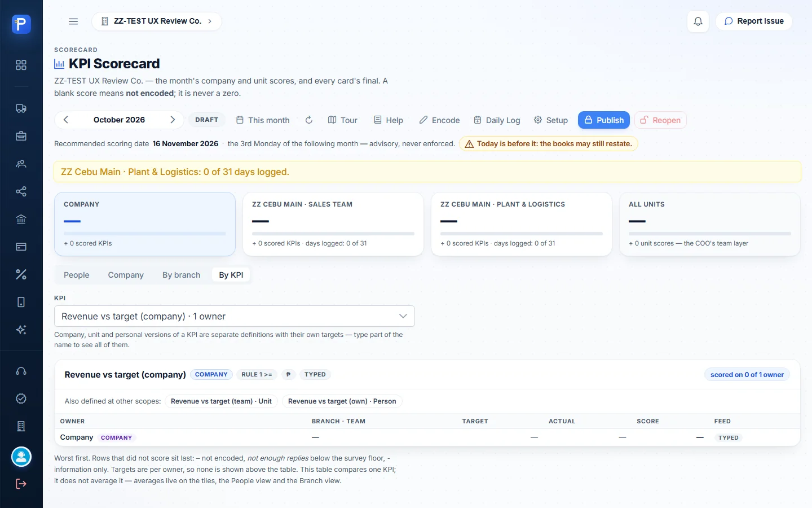Open Setup settings
This screenshot has width=812, height=508.
(x=551, y=120)
